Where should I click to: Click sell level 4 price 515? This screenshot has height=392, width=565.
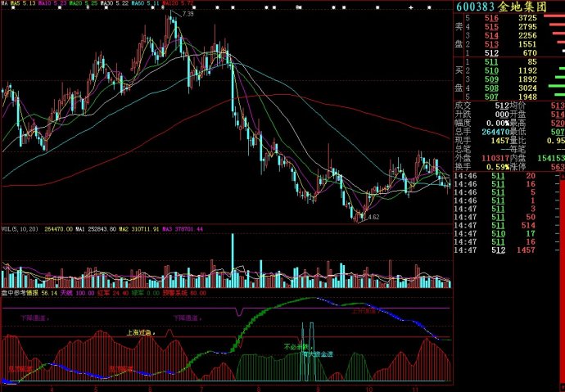pyautogui.click(x=491, y=27)
